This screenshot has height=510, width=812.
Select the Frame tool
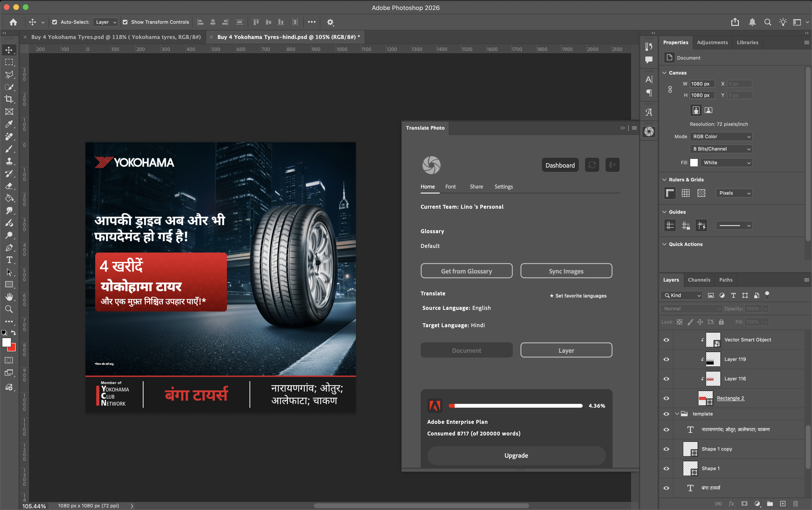click(9, 112)
